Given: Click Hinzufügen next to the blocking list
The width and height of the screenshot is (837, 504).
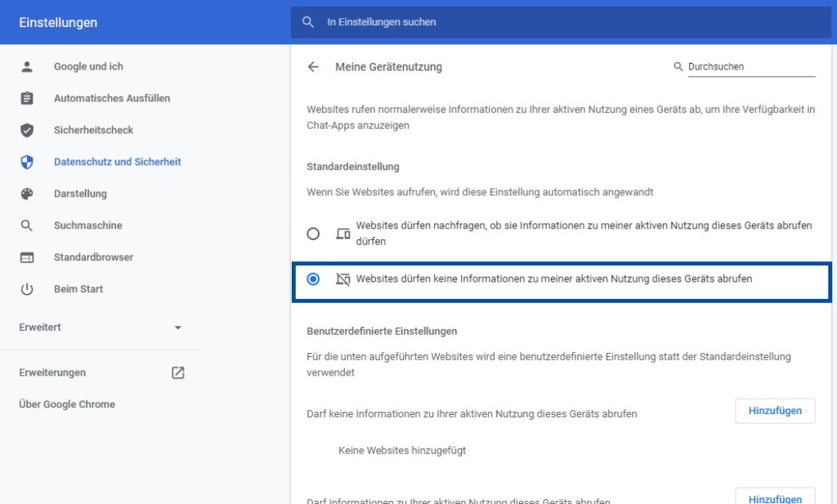Looking at the screenshot, I should pos(775,411).
